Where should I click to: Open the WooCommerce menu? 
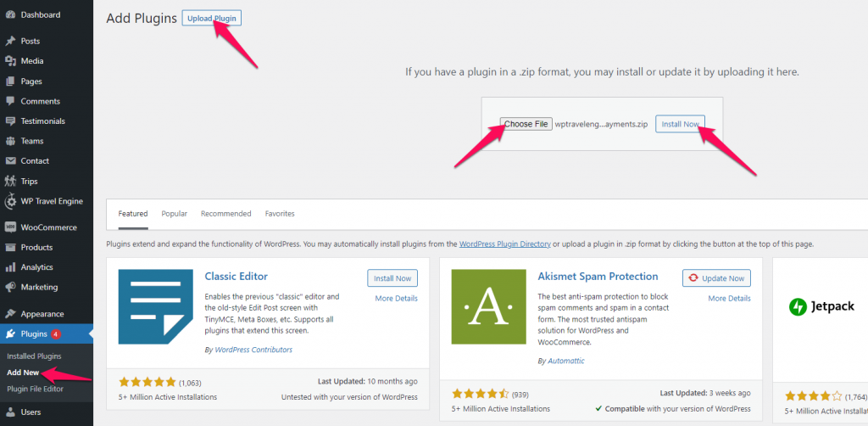[47, 227]
